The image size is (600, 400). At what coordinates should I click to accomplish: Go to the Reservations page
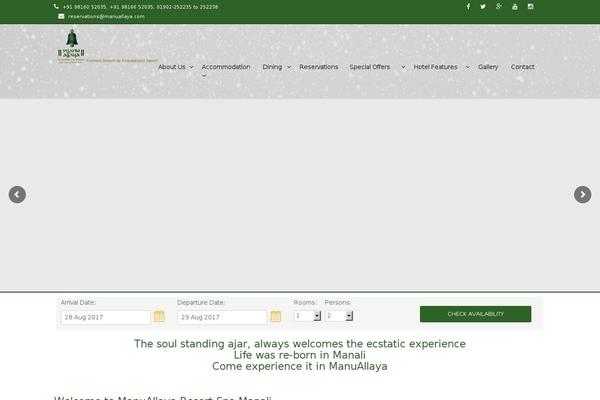[319, 67]
